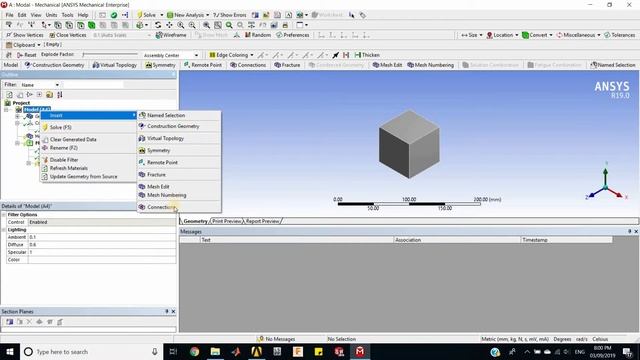Click the Reset explode button
Image resolution: width=640 pixels, height=360 pixels.
[x=27, y=55]
